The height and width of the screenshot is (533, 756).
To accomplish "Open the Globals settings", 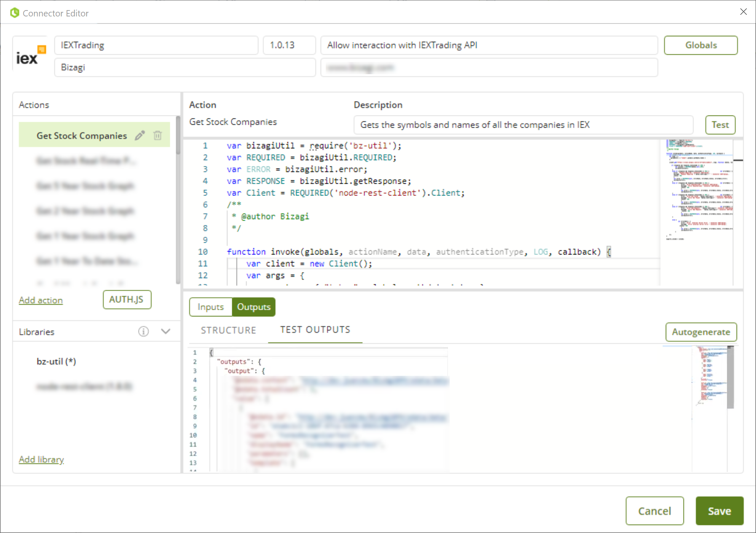I will click(x=701, y=45).
